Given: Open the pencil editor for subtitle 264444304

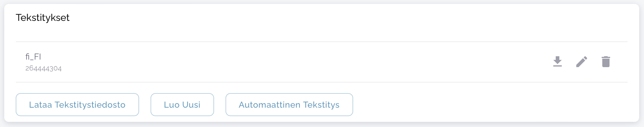Looking at the screenshot, I should (581, 62).
